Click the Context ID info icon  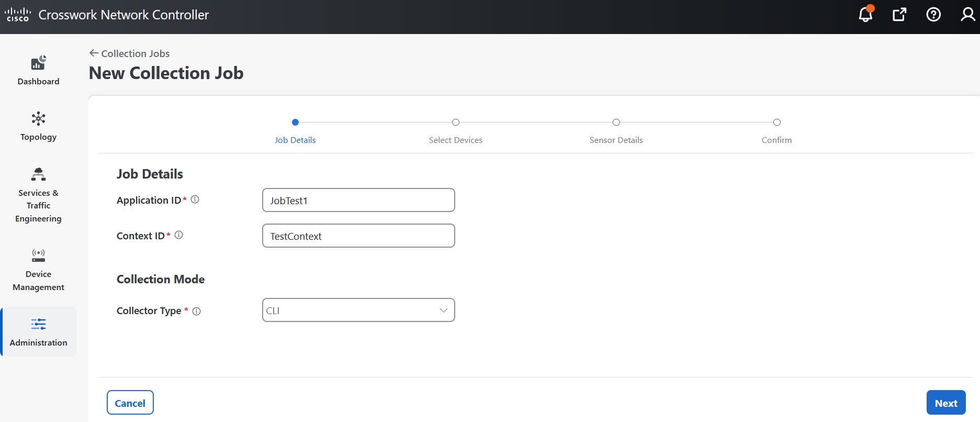point(179,235)
